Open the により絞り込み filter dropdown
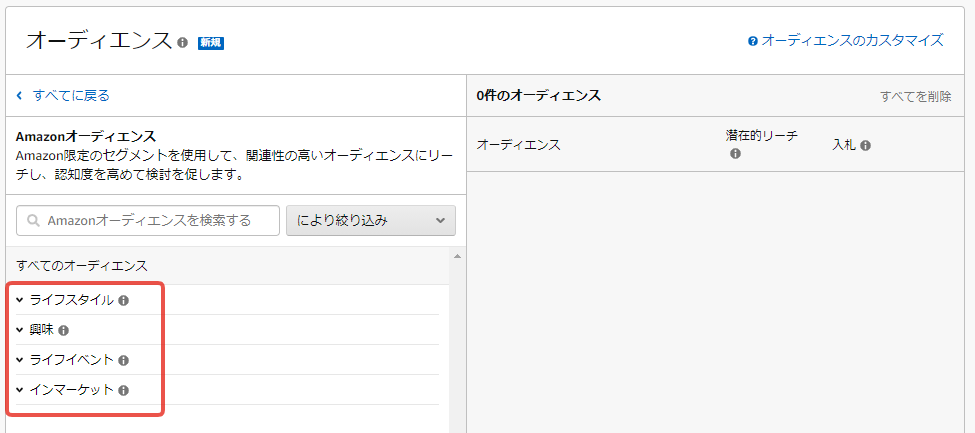 point(370,221)
